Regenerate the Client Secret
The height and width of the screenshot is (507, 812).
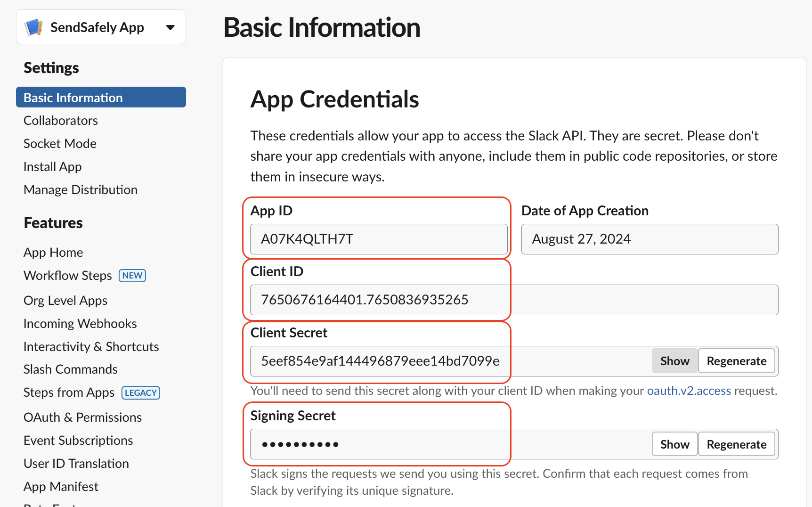(736, 361)
